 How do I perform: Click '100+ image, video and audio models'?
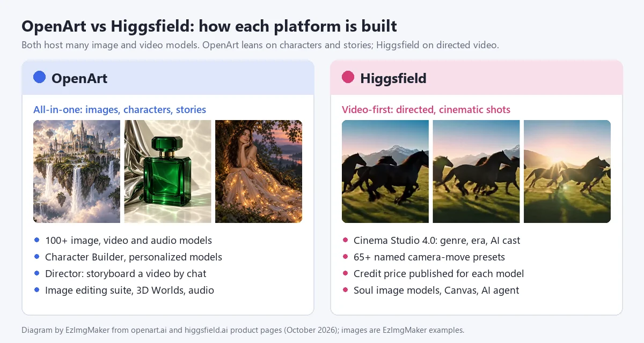[x=128, y=241]
